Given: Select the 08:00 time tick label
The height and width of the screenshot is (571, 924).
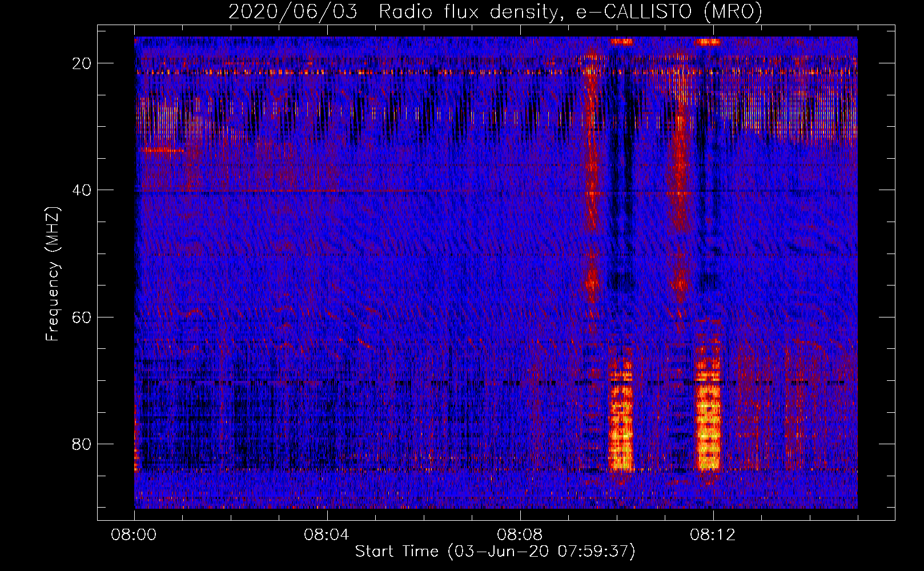Looking at the screenshot, I should tap(134, 535).
